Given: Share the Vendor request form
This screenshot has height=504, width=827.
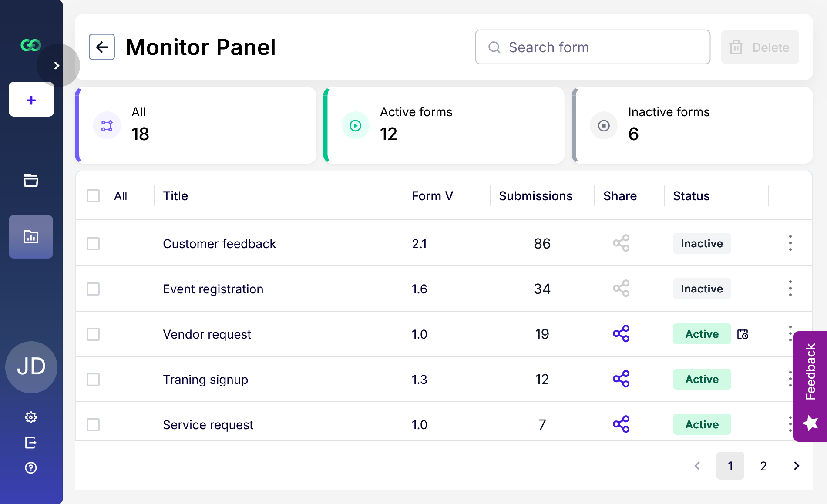Looking at the screenshot, I should [621, 334].
